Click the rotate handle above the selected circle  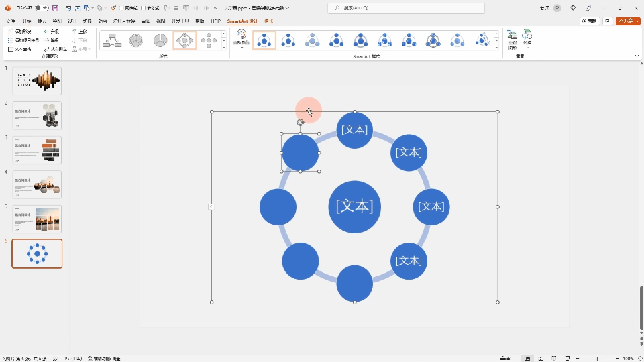pyautogui.click(x=301, y=122)
